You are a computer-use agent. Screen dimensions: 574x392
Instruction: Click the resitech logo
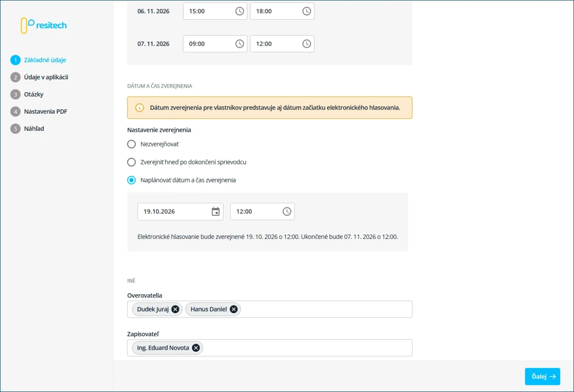pyautogui.click(x=44, y=26)
